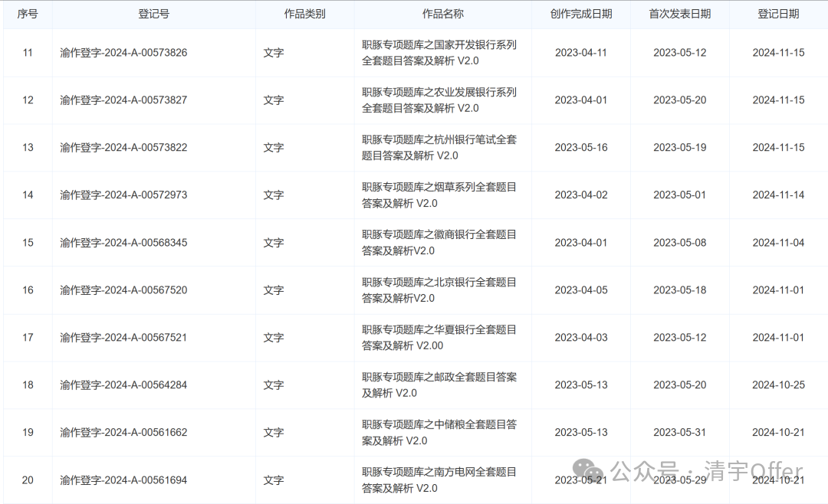Click work title 国家开发银行系列全套题目
Screen dimensions: 828x504
pyautogui.click(x=439, y=53)
